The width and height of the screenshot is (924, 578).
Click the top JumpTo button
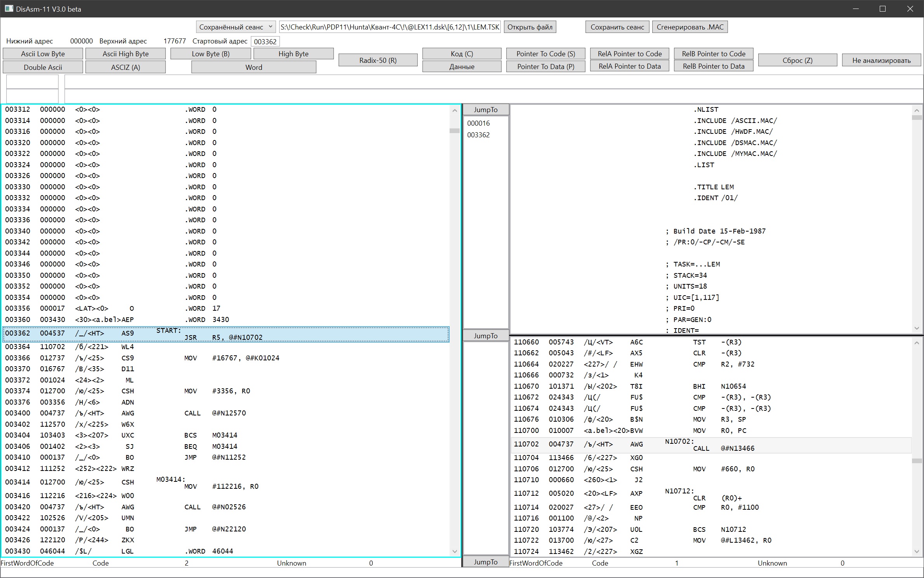[x=485, y=110]
